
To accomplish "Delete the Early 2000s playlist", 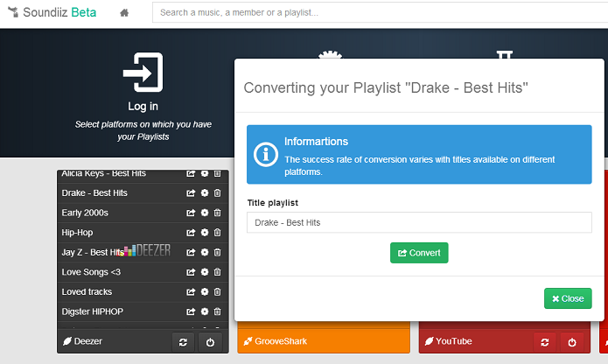I will point(218,213).
